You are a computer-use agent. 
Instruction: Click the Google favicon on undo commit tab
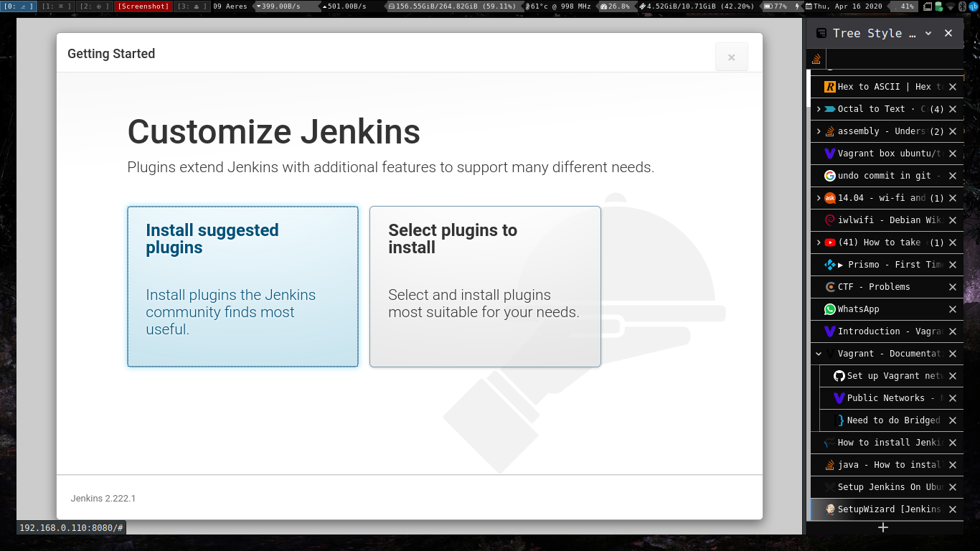click(830, 176)
